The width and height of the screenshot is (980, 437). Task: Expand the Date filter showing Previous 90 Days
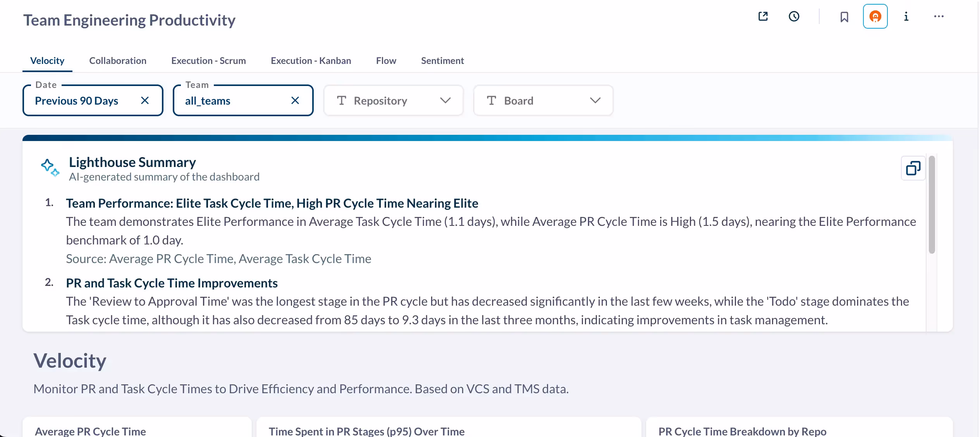[x=76, y=100]
